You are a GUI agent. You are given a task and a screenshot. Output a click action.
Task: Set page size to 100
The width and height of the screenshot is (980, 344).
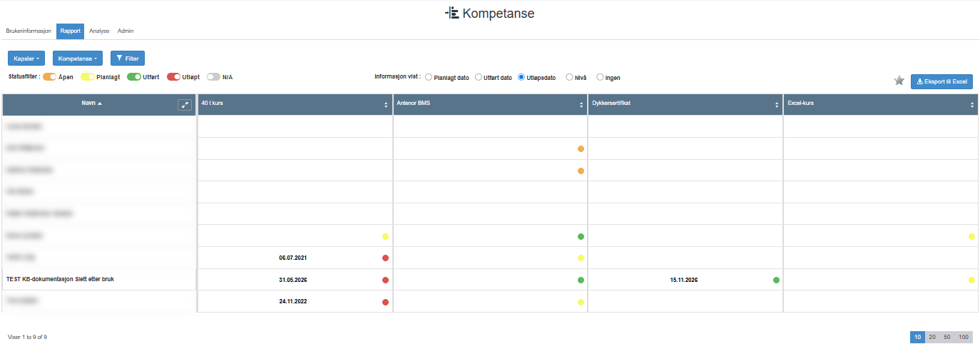964,337
